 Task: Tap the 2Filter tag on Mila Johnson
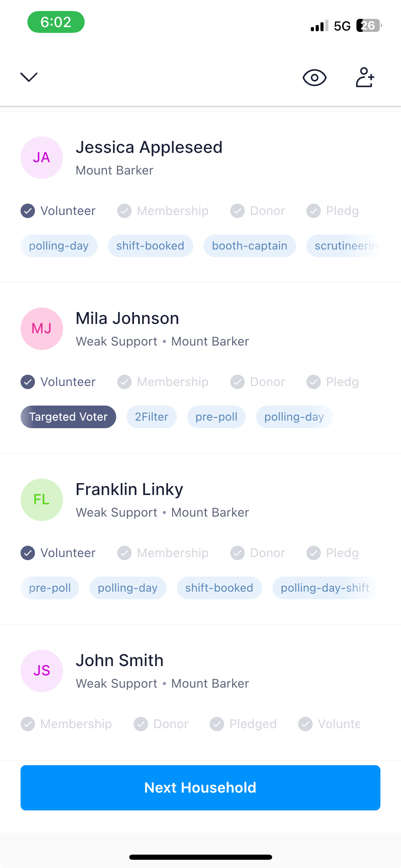pos(151,417)
